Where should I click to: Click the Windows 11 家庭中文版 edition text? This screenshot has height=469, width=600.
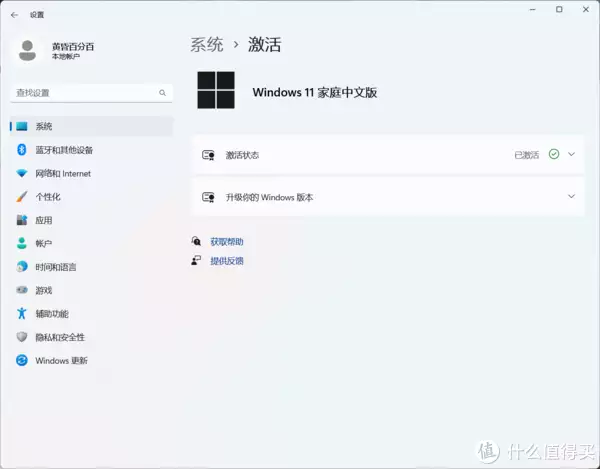coord(315,92)
